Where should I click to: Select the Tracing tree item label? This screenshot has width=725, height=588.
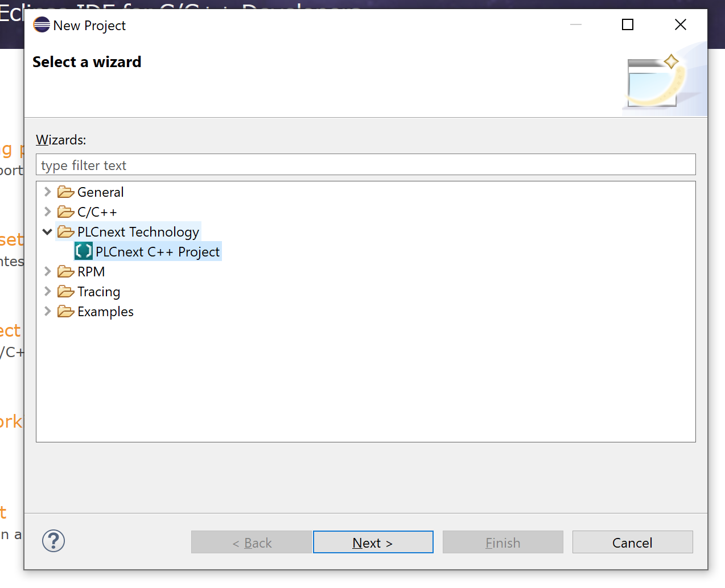tap(99, 292)
